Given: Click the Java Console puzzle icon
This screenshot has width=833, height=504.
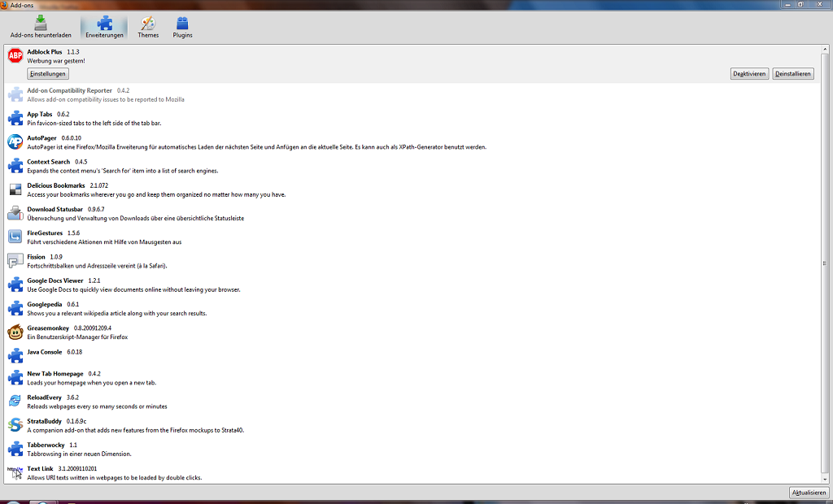Looking at the screenshot, I should click(15, 356).
